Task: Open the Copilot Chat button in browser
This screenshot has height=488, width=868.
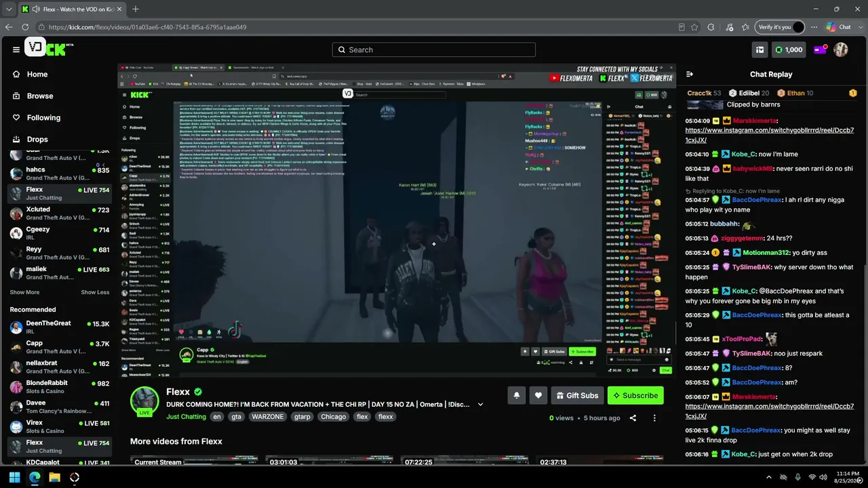Action: point(838,27)
